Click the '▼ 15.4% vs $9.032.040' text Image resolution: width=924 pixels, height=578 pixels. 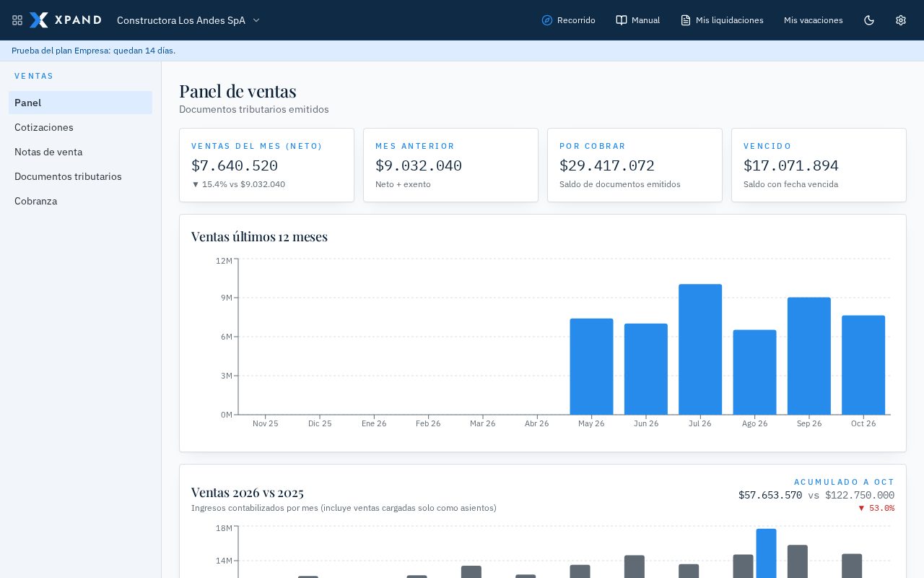[238, 184]
